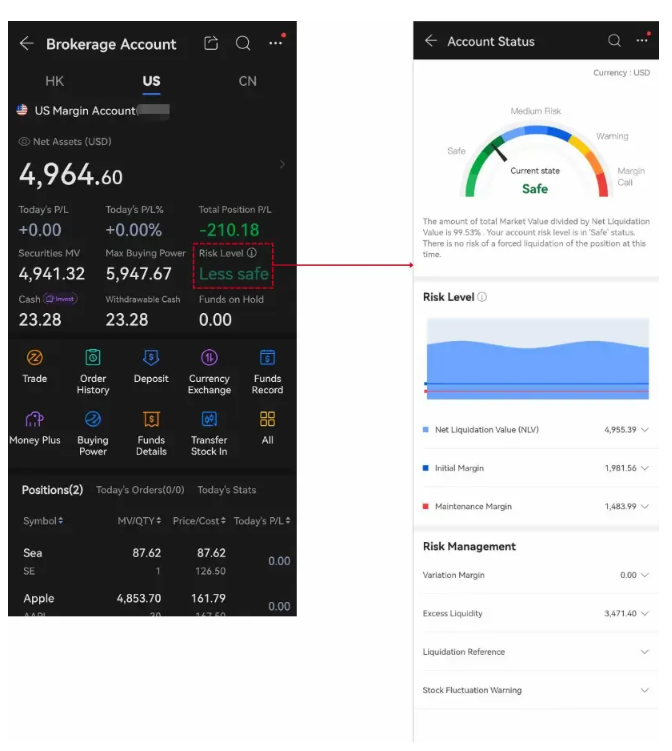Tap the Risk Level area chart
The height and width of the screenshot is (751, 672).
(537, 358)
